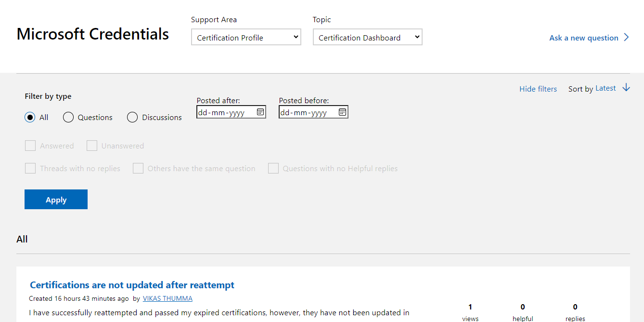Open the Topic dropdown
This screenshot has height=322, width=644.
pyautogui.click(x=368, y=38)
